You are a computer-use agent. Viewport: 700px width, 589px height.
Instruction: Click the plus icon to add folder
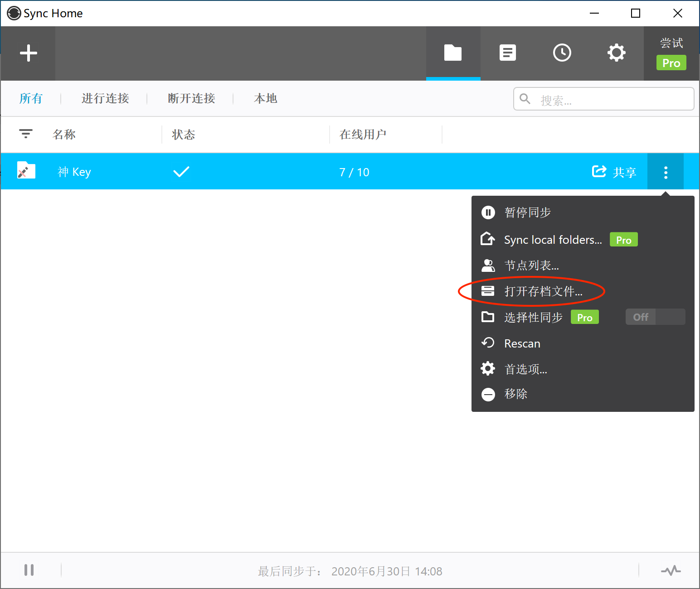coord(29,53)
